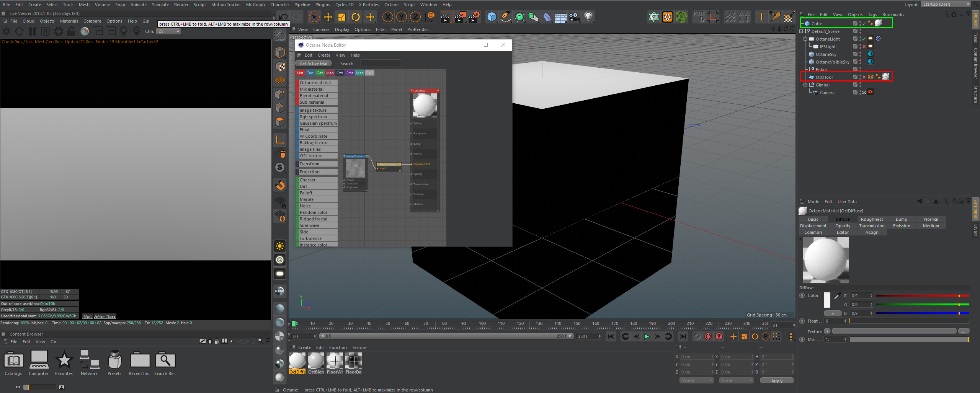Select the Rotate tool in top toolbar
The image size is (980, 393).
pyautogui.click(x=356, y=17)
